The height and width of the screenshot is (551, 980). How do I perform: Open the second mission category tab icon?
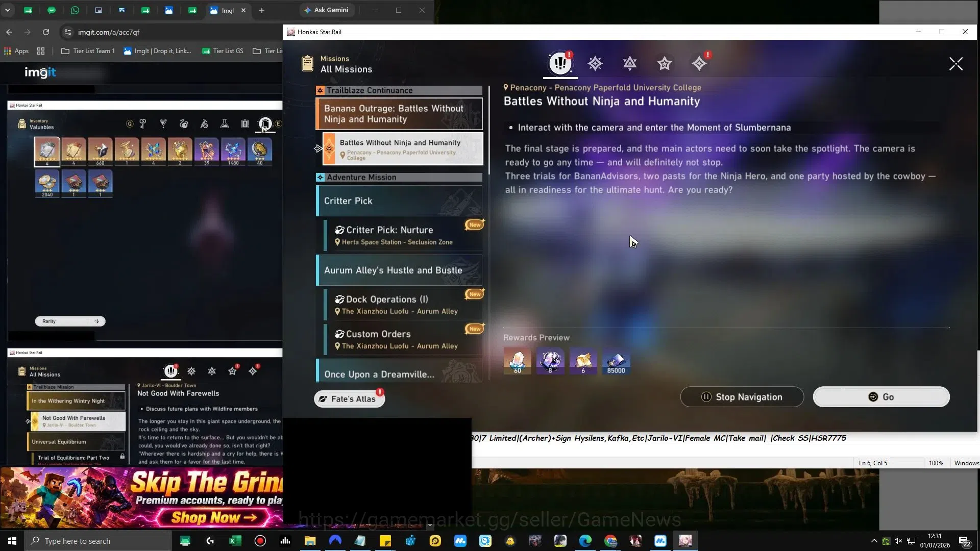coord(595,63)
